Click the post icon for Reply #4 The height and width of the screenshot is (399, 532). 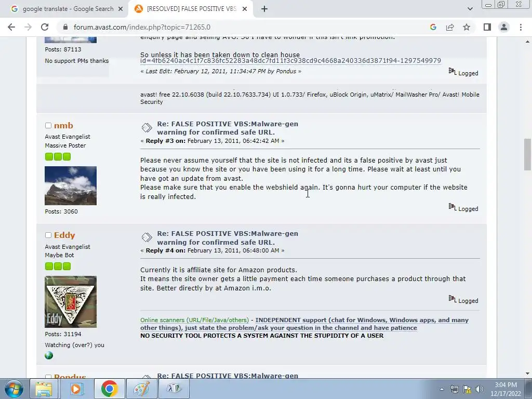[147, 237]
